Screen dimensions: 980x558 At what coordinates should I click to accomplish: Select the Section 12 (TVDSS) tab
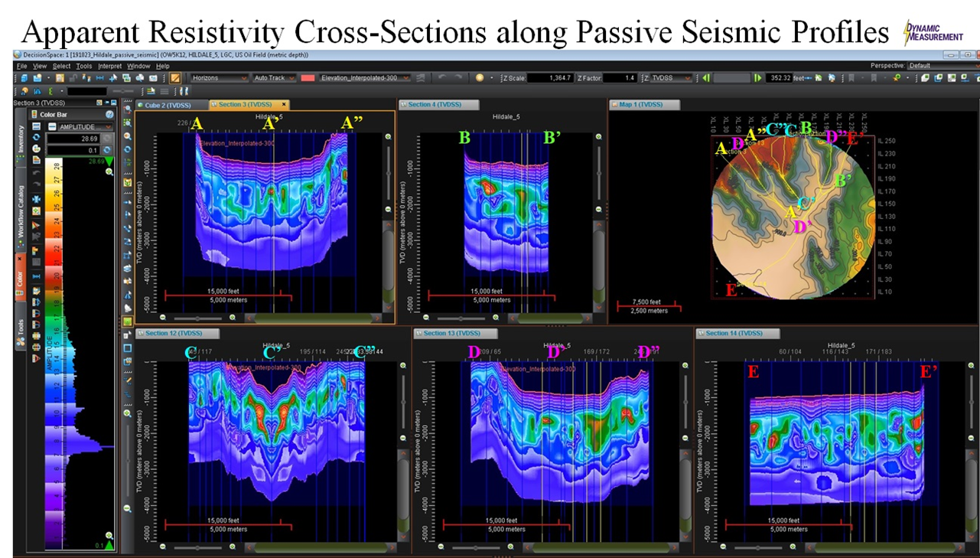(177, 333)
